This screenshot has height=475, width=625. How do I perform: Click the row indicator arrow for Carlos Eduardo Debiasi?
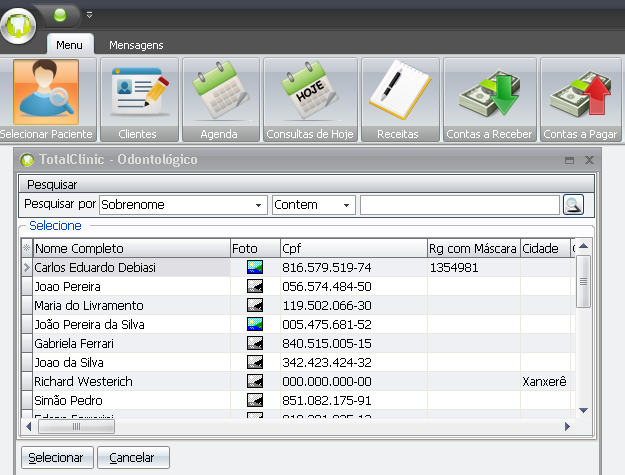27,267
